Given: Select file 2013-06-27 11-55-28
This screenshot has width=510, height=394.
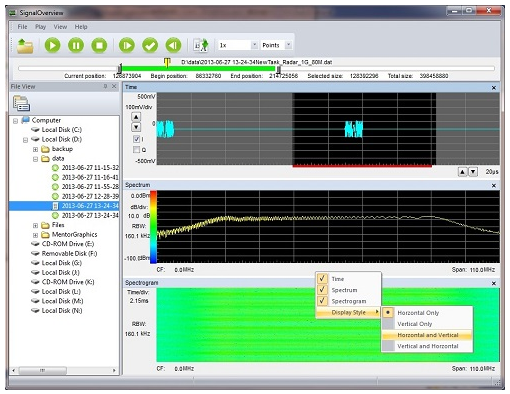Looking at the screenshot, I should click(85, 187).
